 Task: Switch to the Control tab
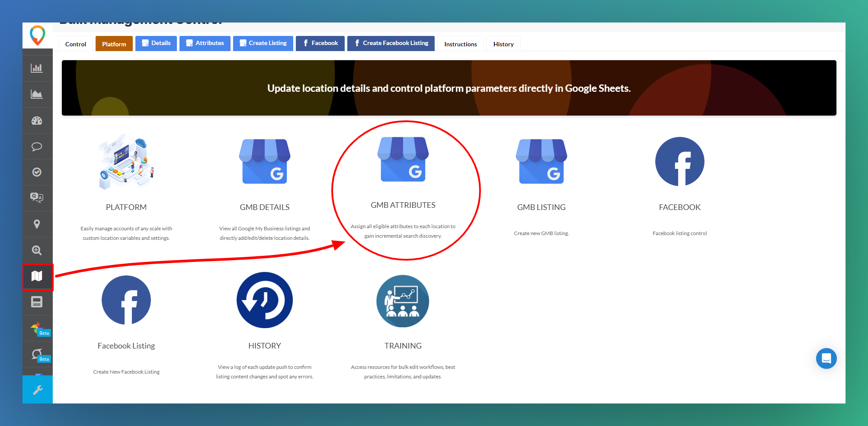76,44
